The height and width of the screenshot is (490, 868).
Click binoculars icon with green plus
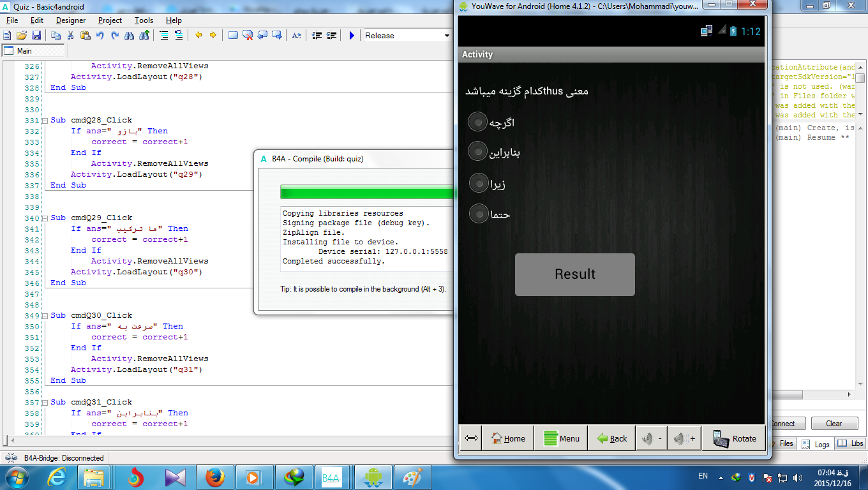click(x=144, y=36)
